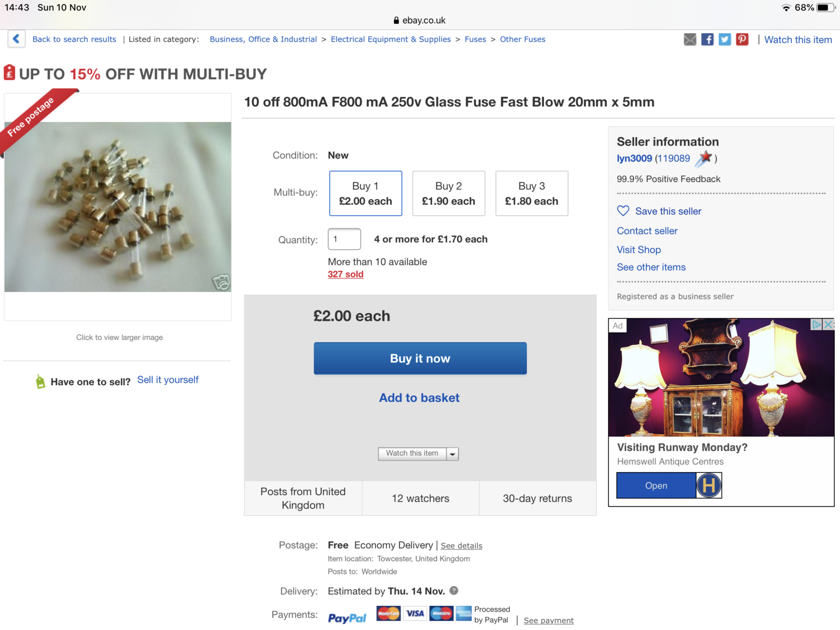The image size is (840, 630).
Task: Open the 327 sold link
Action: click(x=345, y=274)
